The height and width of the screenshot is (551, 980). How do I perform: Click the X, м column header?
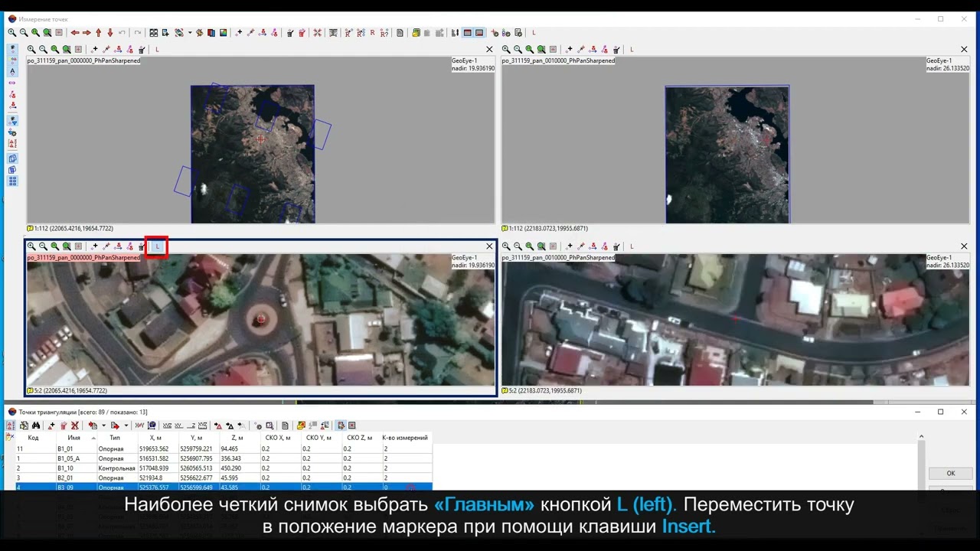156,438
